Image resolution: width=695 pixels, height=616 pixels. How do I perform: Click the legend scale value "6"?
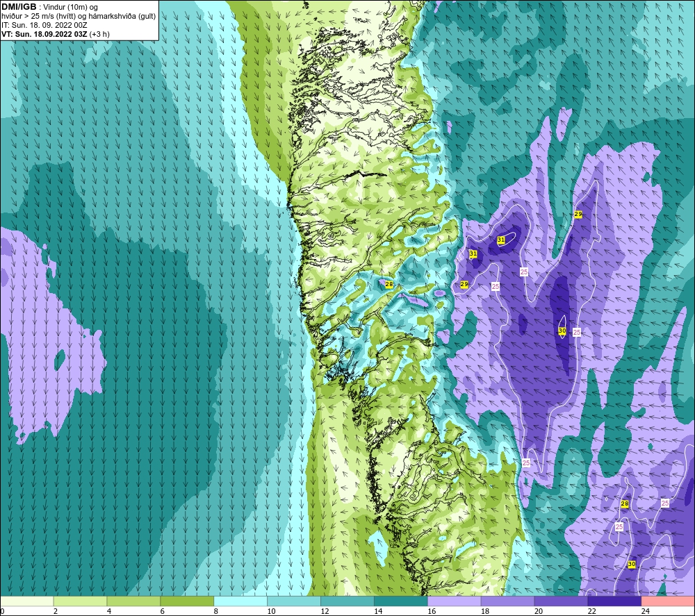(162, 611)
